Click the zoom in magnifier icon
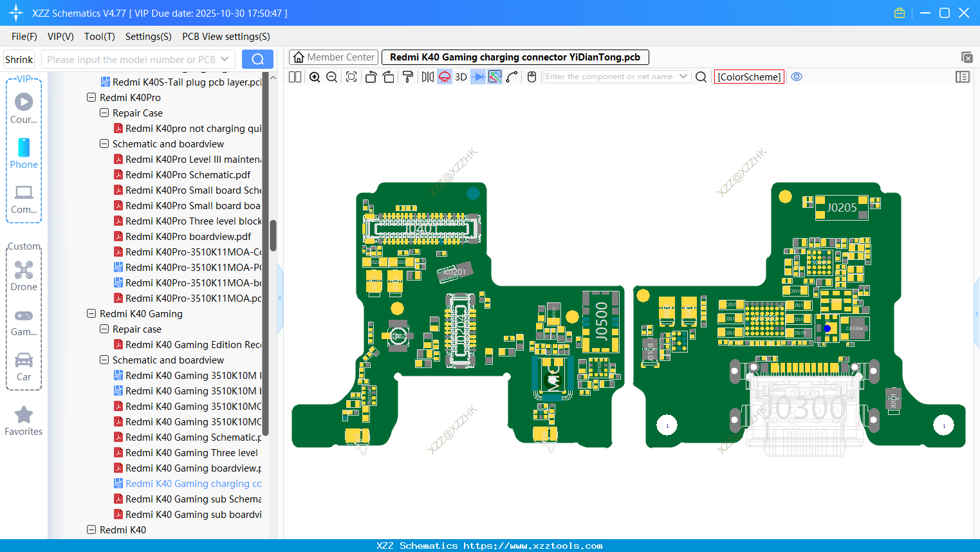 coord(315,77)
